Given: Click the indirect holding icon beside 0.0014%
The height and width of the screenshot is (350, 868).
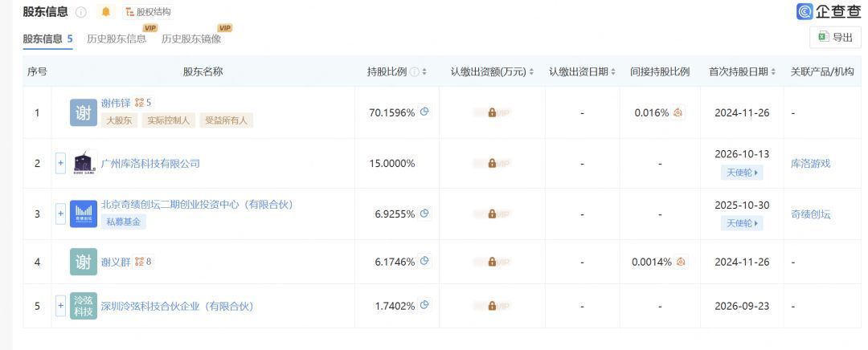Looking at the screenshot, I should 682,262.
